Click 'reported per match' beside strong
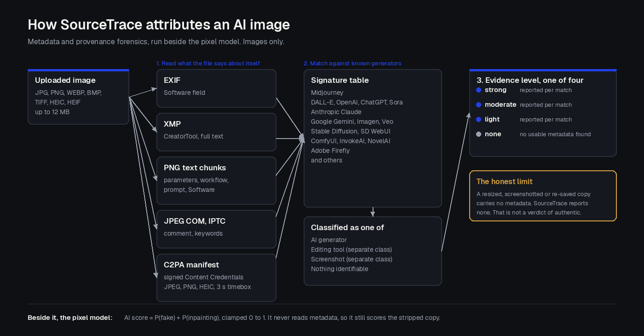The width and height of the screenshot is (644, 336). [x=546, y=90]
